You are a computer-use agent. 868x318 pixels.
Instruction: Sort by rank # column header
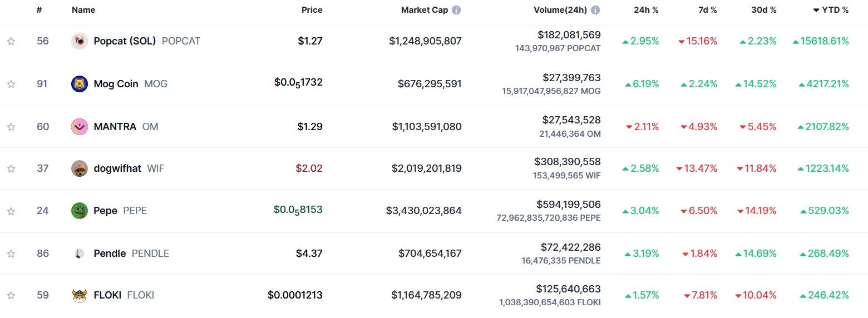(40, 10)
